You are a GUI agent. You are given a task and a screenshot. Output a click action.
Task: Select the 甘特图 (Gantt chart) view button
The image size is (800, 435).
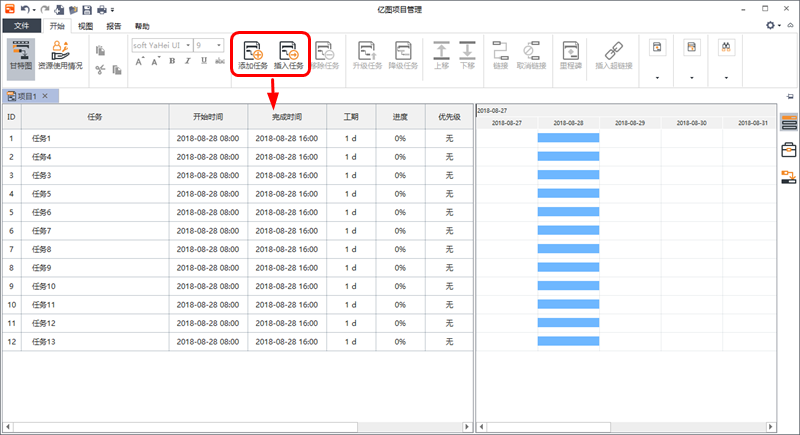click(20, 55)
